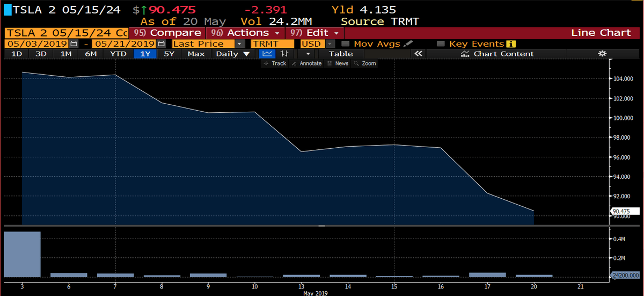Open chart settings gear icon
Image resolution: width=644 pixels, height=296 pixels.
pos(602,54)
